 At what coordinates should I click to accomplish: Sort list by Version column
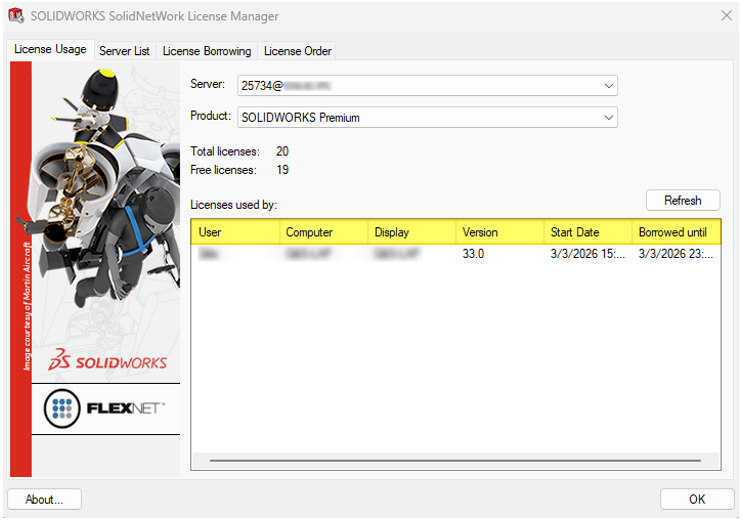[x=499, y=232]
